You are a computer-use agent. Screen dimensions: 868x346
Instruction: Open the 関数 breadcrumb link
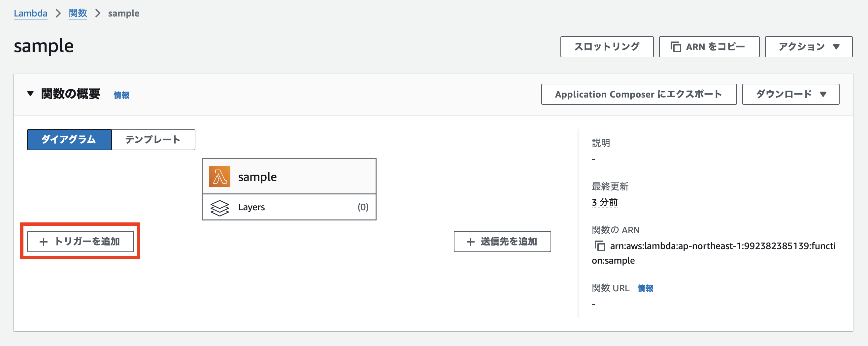click(78, 14)
